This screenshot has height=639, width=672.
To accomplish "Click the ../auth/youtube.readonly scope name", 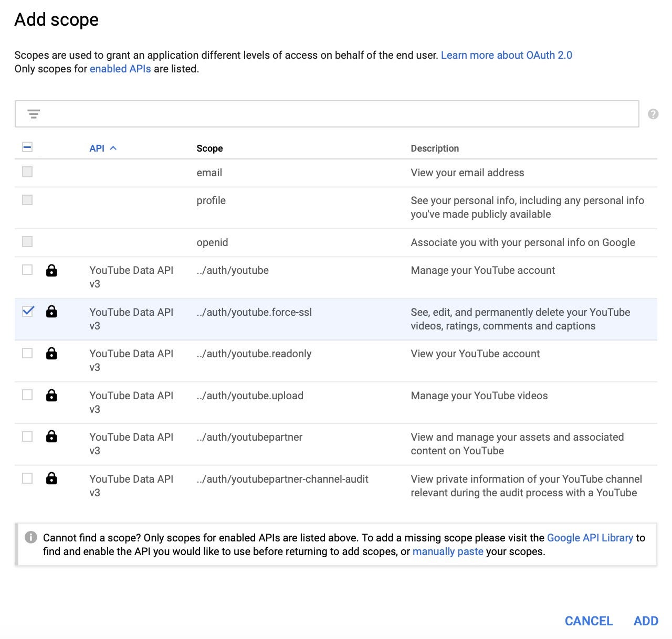I will (x=254, y=354).
